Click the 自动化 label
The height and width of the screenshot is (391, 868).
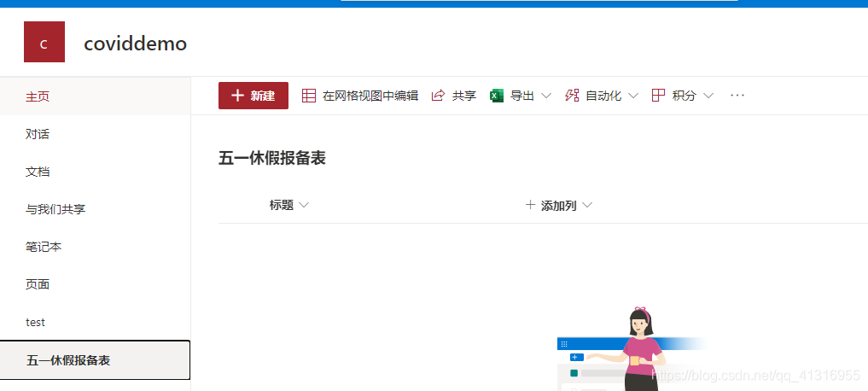[603, 96]
